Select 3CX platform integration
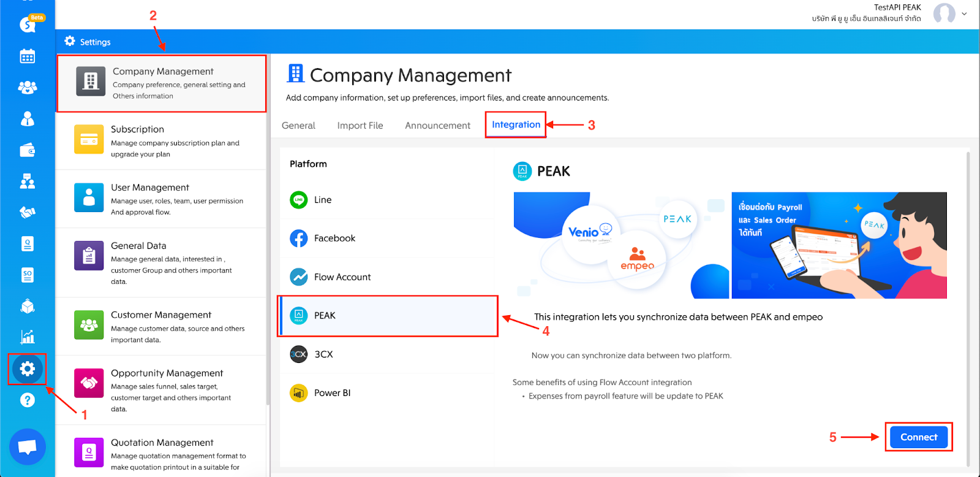 pos(387,354)
